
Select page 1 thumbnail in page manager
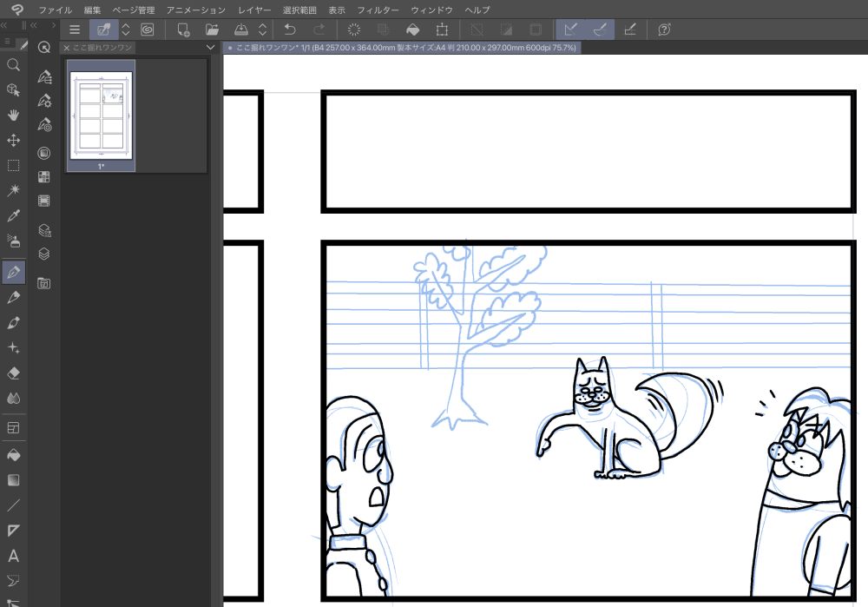pyautogui.click(x=102, y=115)
